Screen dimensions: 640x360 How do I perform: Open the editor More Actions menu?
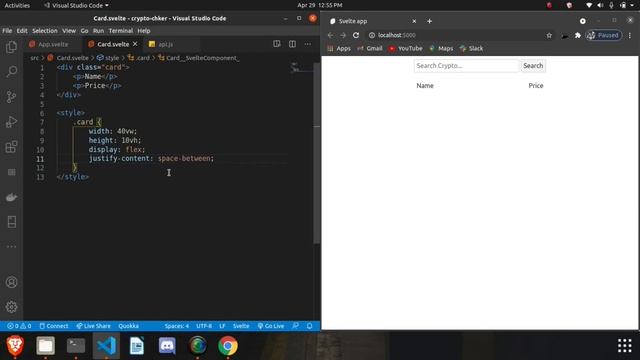tap(307, 44)
